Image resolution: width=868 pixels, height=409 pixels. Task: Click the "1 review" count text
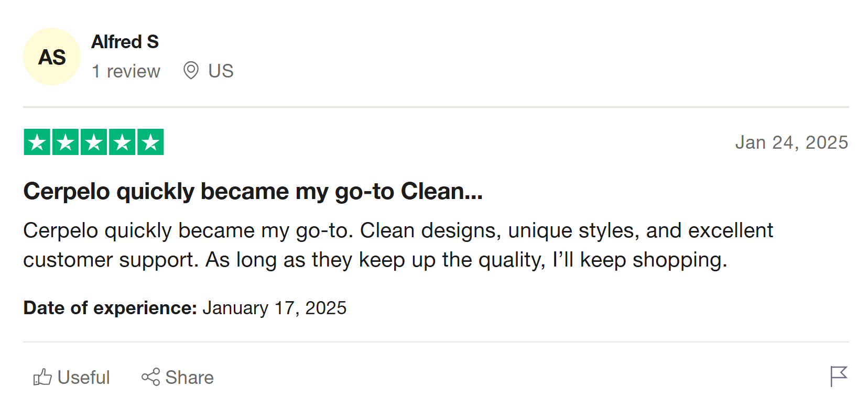pos(126,71)
